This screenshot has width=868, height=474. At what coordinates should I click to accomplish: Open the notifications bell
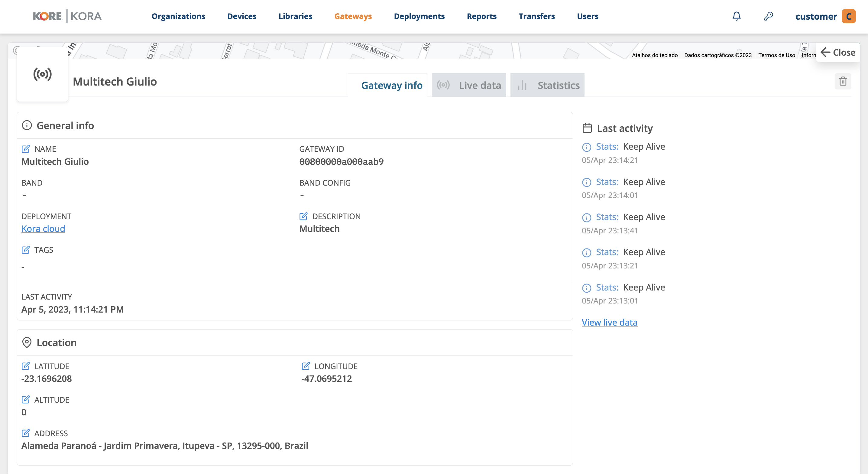tap(736, 16)
